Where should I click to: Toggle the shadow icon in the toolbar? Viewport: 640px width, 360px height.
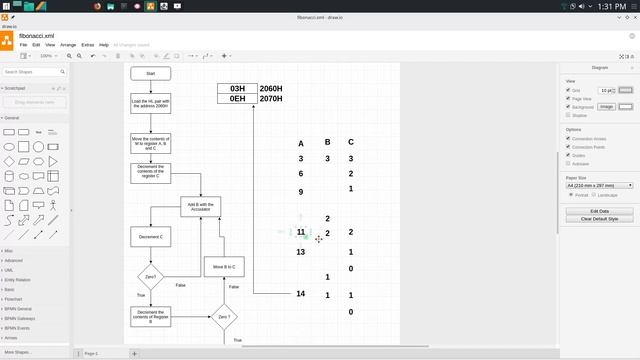click(176, 56)
